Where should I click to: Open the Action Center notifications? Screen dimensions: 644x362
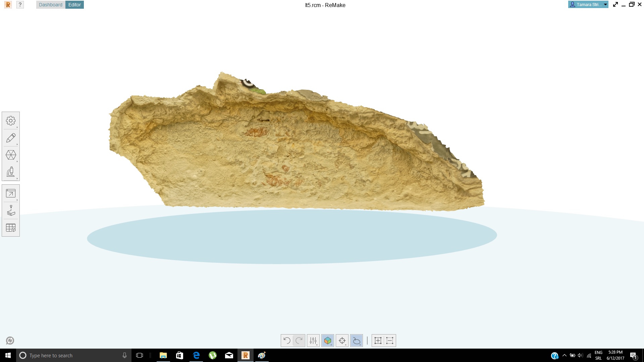634,355
